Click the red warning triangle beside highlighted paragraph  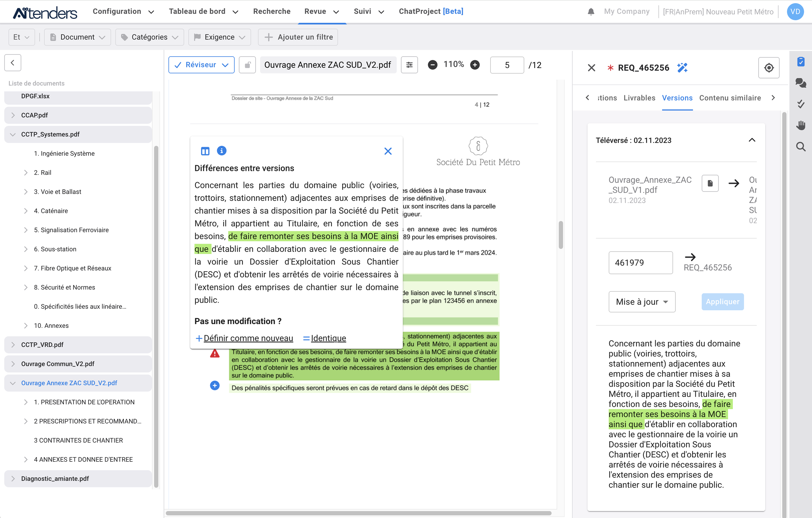[x=215, y=353]
